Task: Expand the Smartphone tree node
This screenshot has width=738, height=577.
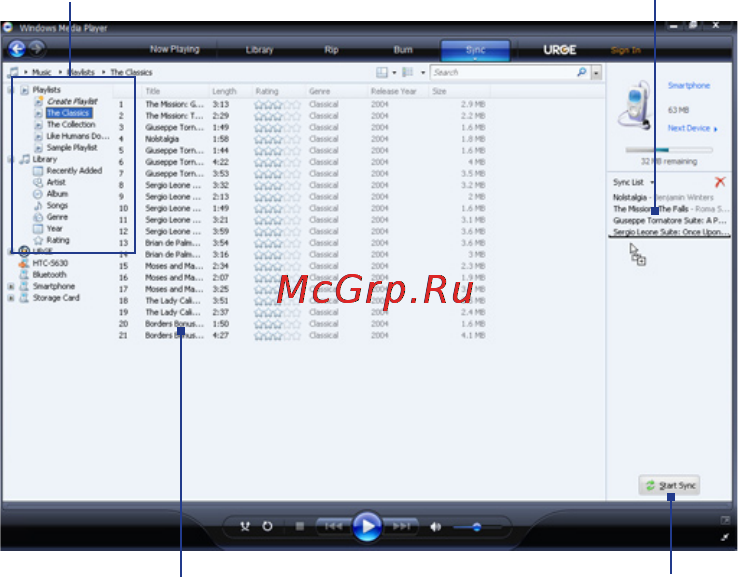Action: point(11,286)
